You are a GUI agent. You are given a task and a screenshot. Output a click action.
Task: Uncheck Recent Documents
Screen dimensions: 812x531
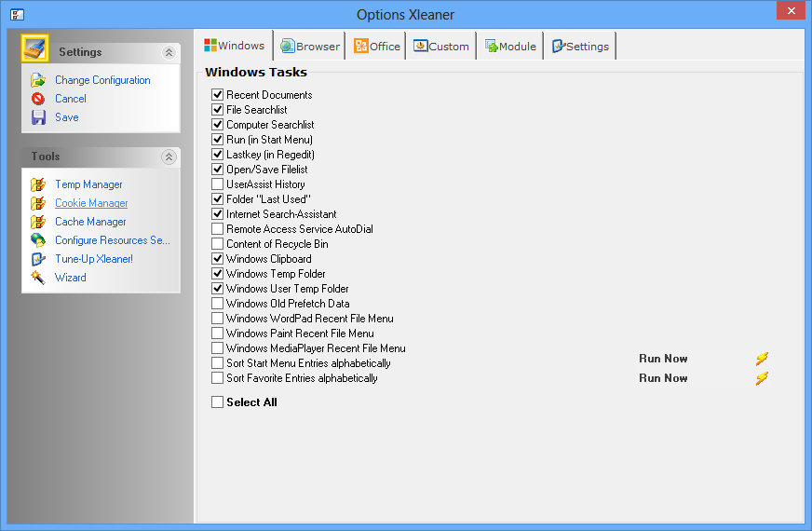tap(218, 95)
